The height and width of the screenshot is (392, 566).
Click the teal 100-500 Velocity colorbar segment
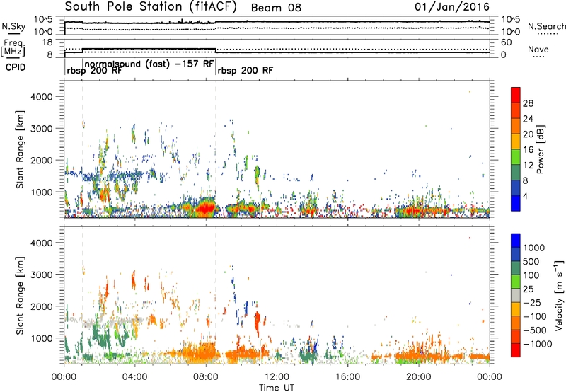click(x=516, y=268)
